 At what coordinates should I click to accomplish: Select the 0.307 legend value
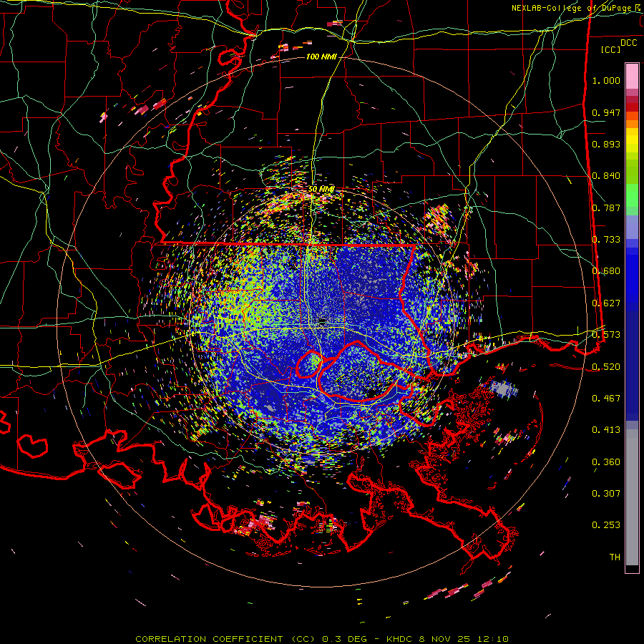coord(606,494)
